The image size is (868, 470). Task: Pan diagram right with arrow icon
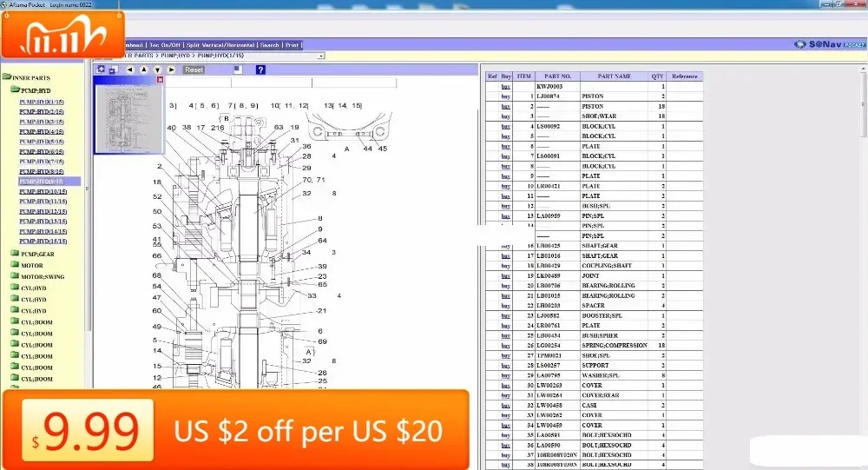pyautogui.click(x=171, y=70)
